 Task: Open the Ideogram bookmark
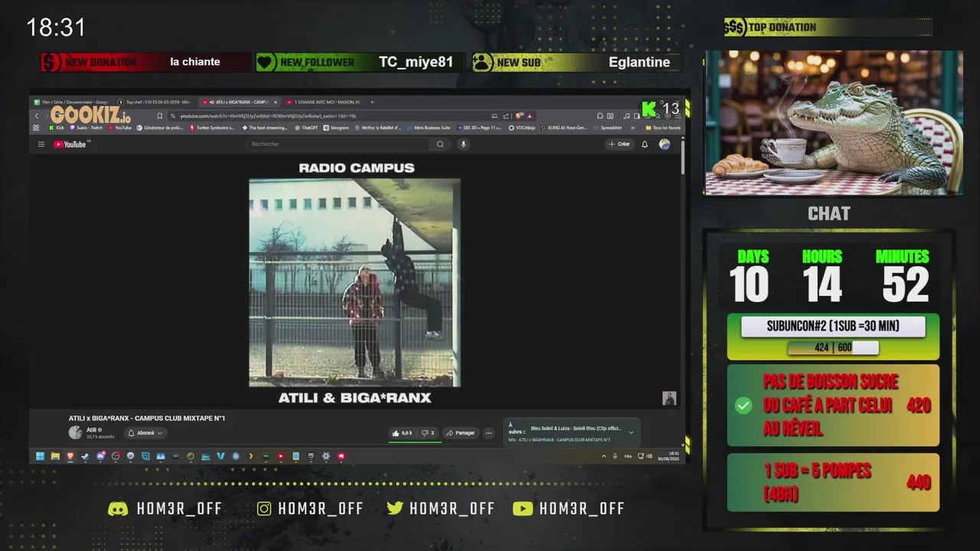[336, 128]
